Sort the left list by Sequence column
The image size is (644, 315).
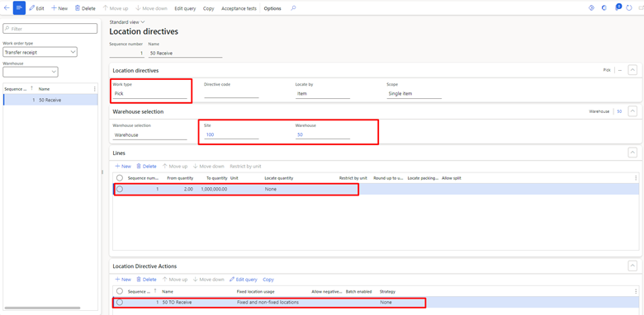[x=19, y=88]
